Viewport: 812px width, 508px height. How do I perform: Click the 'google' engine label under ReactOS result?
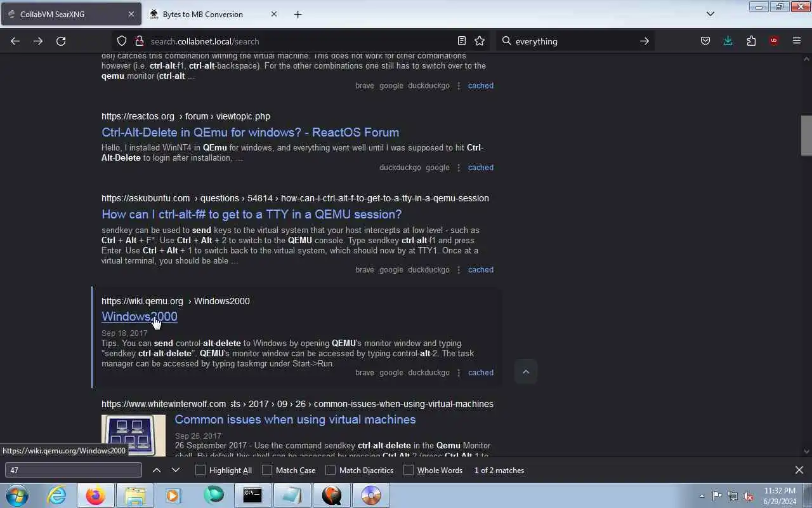point(438,168)
